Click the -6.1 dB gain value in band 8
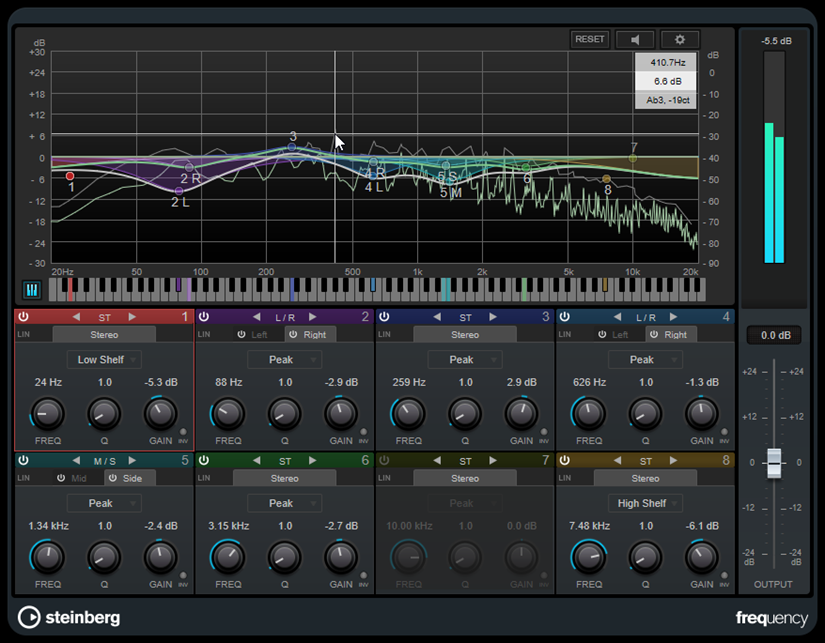 coord(702,526)
